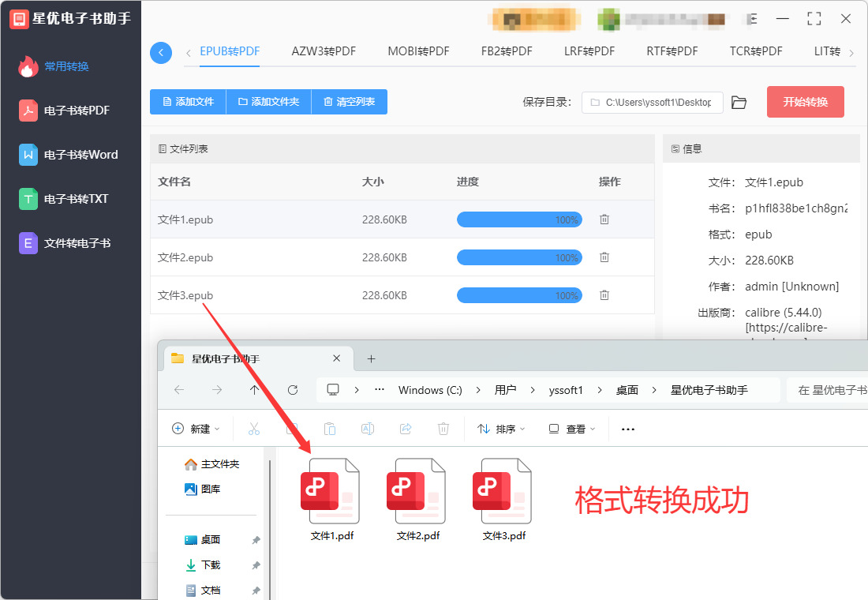Image resolution: width=868 pixels, height=600 pixels.
Task: Select 电子书转Word in the sidebar
Action: [69, 155]
